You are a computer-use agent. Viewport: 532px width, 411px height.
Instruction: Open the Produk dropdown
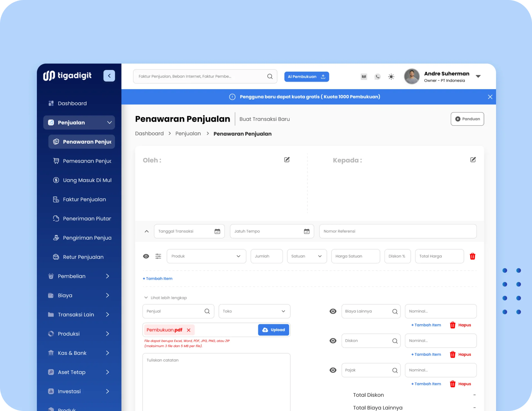tap(206, 256)
